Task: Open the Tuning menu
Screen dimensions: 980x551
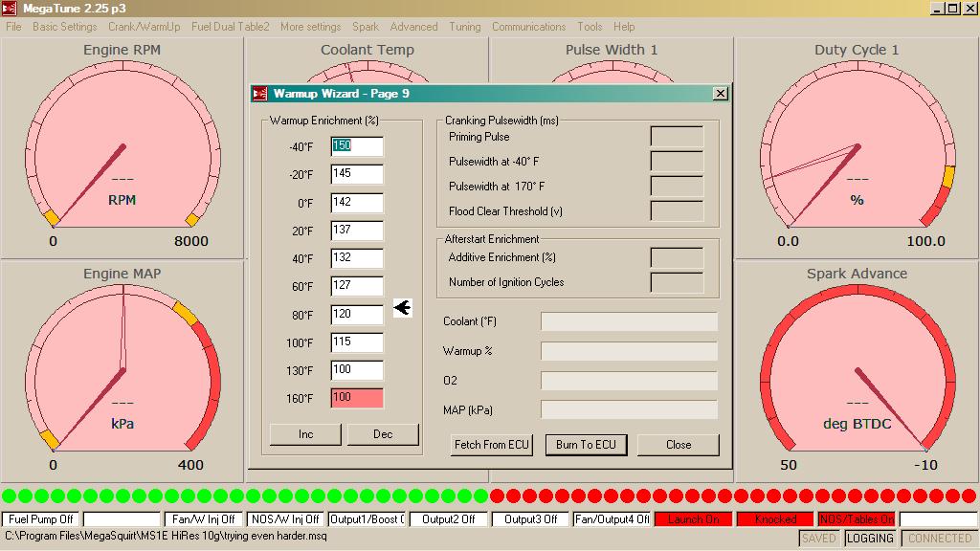Action: pyautogui.click(x=465, y=27)
